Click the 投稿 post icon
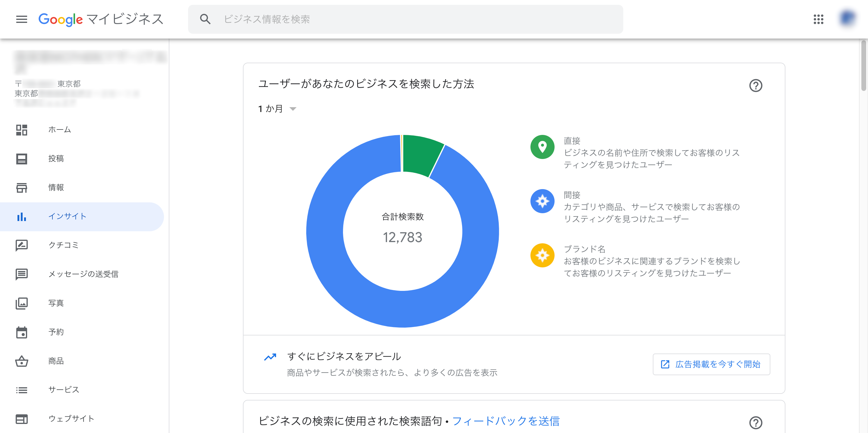Viewport: 868px width, 433px height. pos(22,159)
